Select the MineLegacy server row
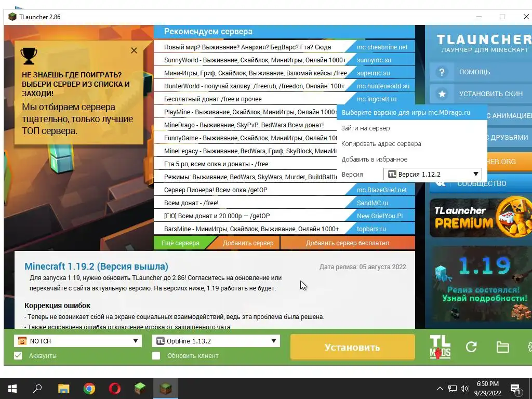Image resolution: width=532 pixels, height=399 pixels. click(245, 151)
